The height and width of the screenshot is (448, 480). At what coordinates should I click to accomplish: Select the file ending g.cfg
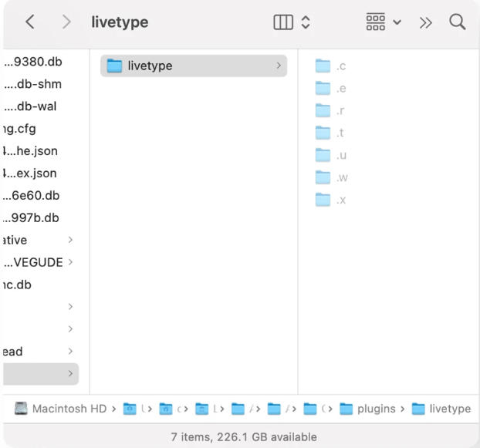(x=19, y=129)
